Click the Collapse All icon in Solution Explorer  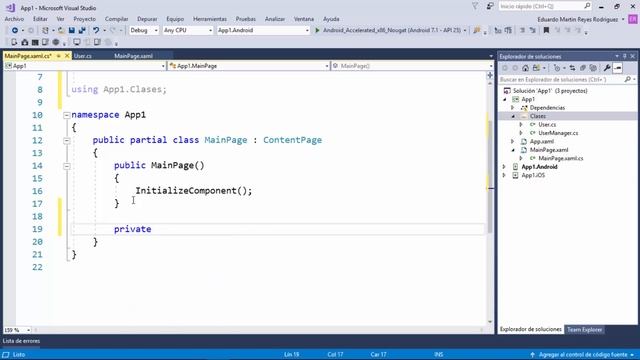point(583,68)
